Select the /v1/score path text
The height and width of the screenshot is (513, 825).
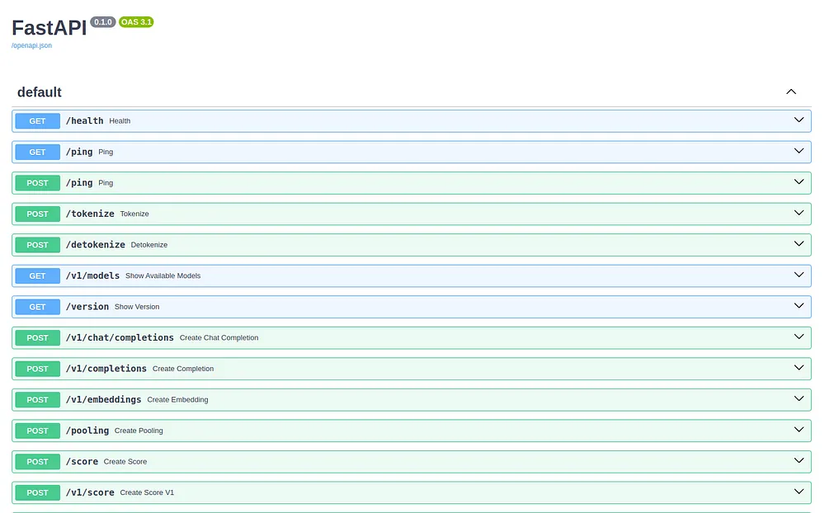click(x=90, y=493)
